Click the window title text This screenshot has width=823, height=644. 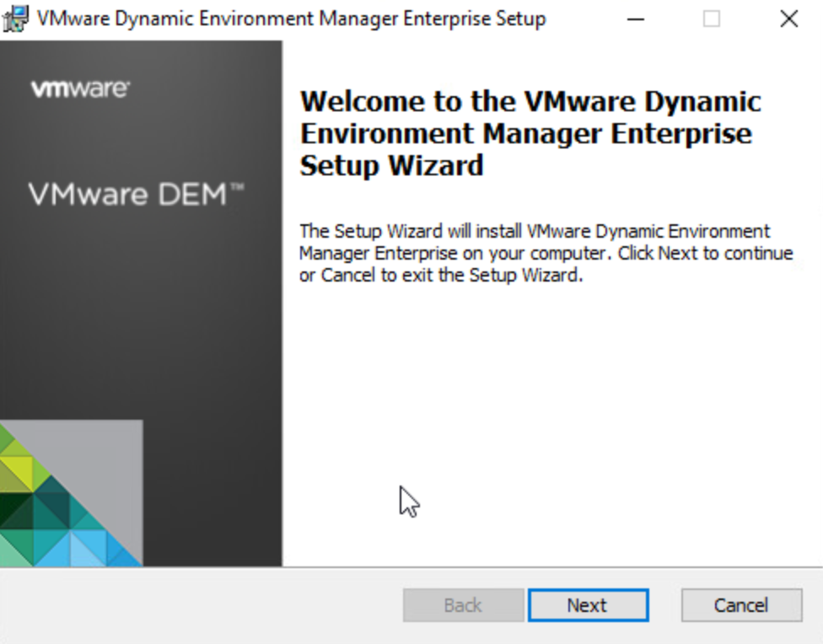(x=291, y=19)
